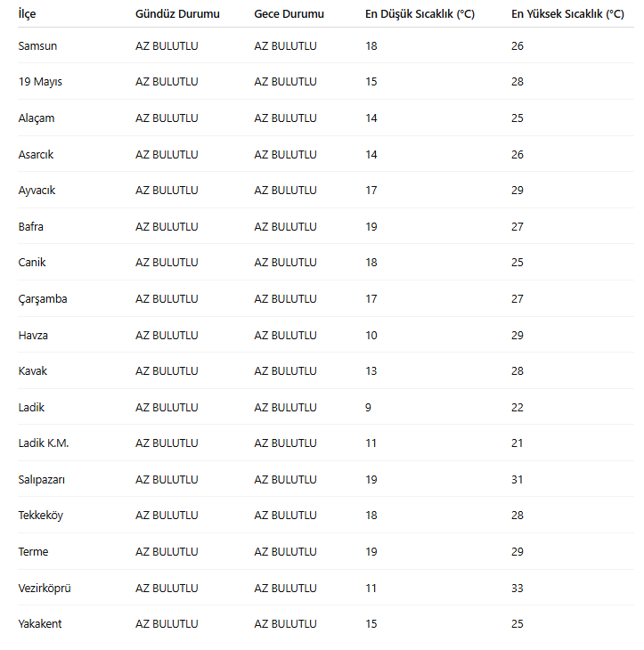Click Havza's lowest temperature value 10
Viewport: 644px width, 650px height.
click(x=371, y=336)
